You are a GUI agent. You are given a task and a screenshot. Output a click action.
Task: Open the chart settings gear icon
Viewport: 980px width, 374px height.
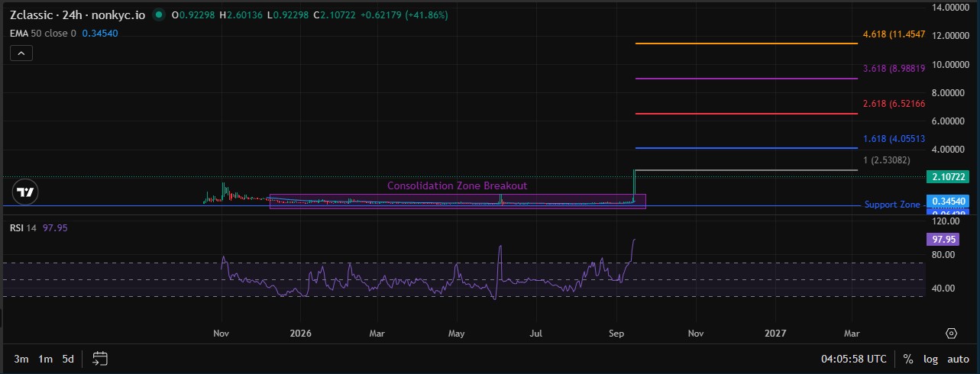click(x=951, y=334)
